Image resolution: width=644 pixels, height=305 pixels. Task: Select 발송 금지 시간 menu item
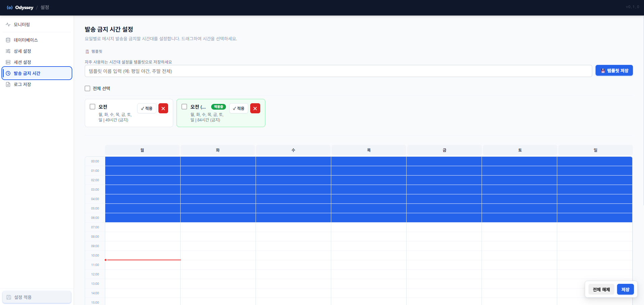(x=37, y=73)
